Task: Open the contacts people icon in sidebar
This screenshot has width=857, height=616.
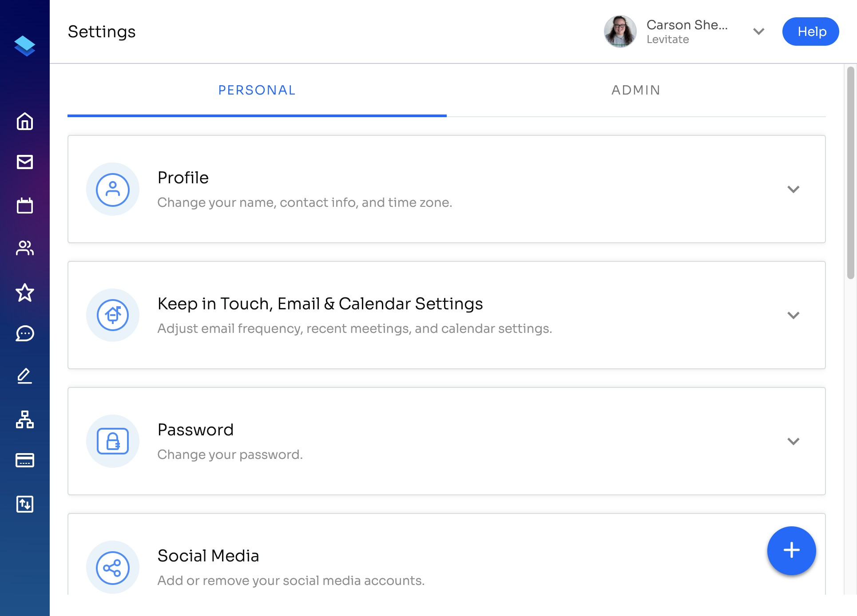Action: pyautogui.click(x=25, y=248)
